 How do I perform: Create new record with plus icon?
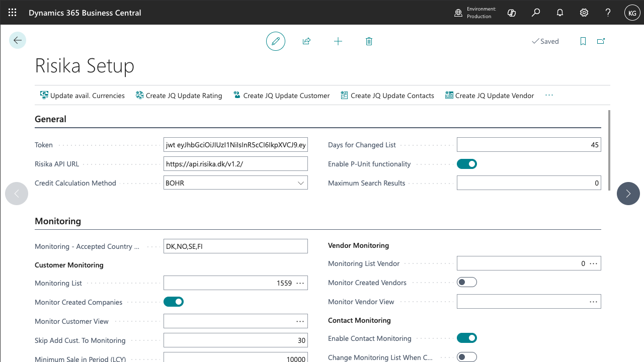click(x=338, y=41)
